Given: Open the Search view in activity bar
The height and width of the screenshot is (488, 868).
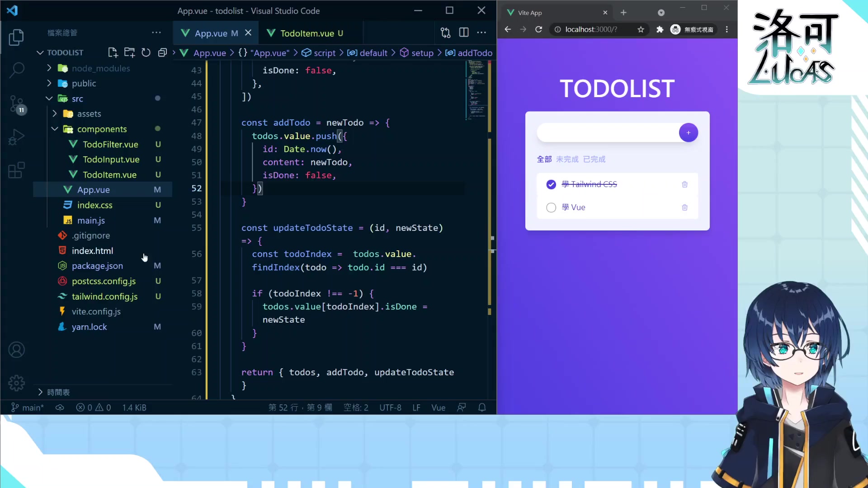Looking at the screenshot, I should pyautogui.click(x=17, y=70).
